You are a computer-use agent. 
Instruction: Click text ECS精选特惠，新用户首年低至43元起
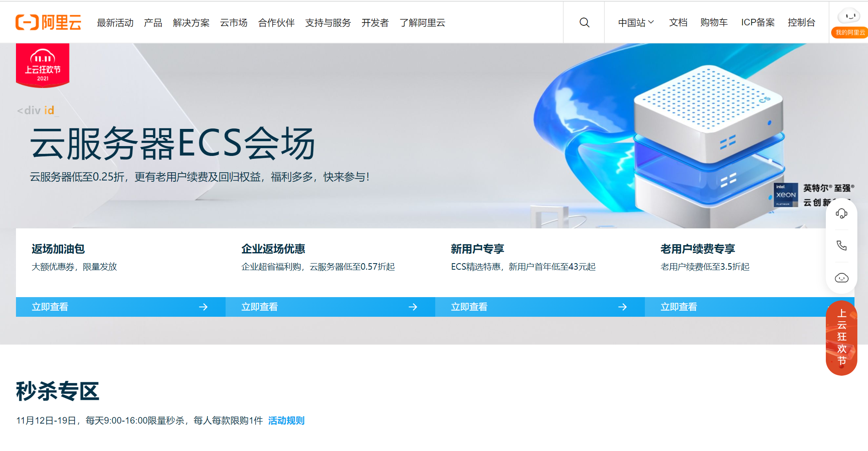click(523, 267)
